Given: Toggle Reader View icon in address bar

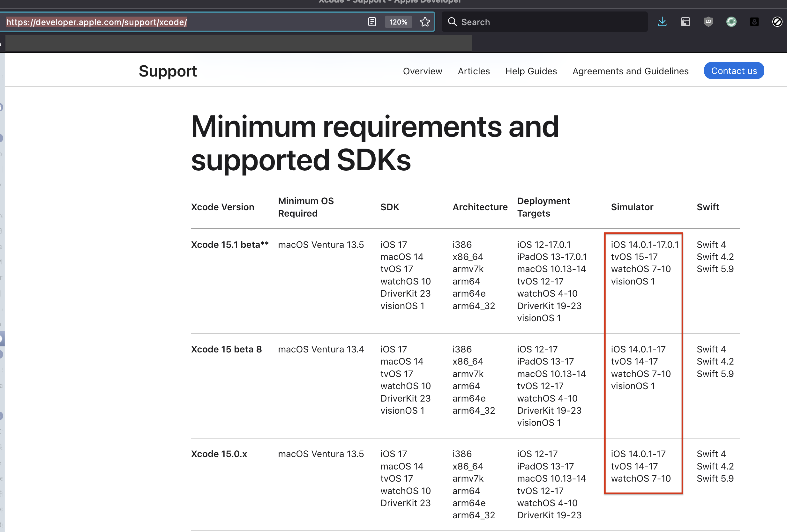Looking at the screenshot, I should [x=372, y=22].
